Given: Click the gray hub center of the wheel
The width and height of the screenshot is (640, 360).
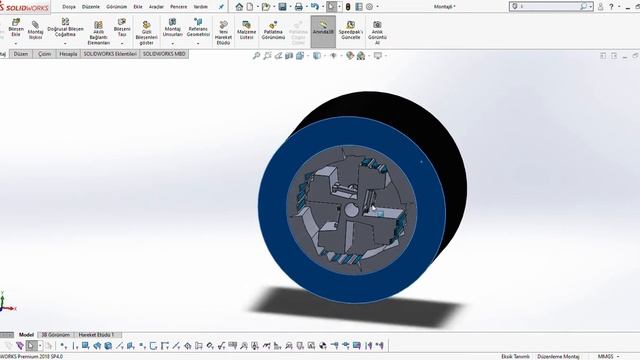Looking at the screenshot, I should point(350,211).
